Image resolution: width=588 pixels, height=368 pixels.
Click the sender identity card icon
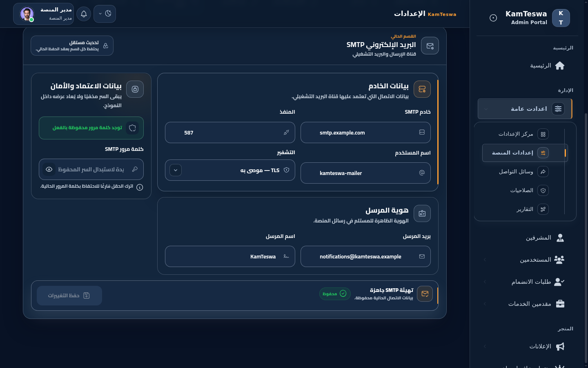422,213
